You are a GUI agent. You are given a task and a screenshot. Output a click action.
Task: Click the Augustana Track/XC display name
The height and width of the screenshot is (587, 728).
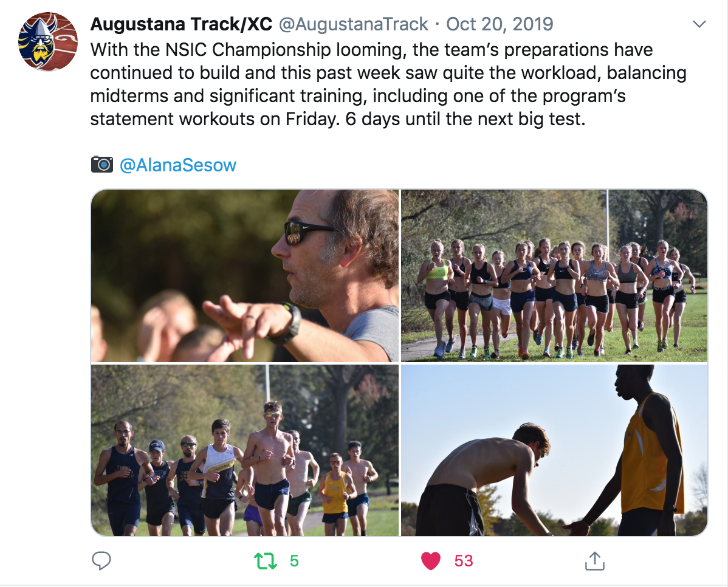point(181,24)
